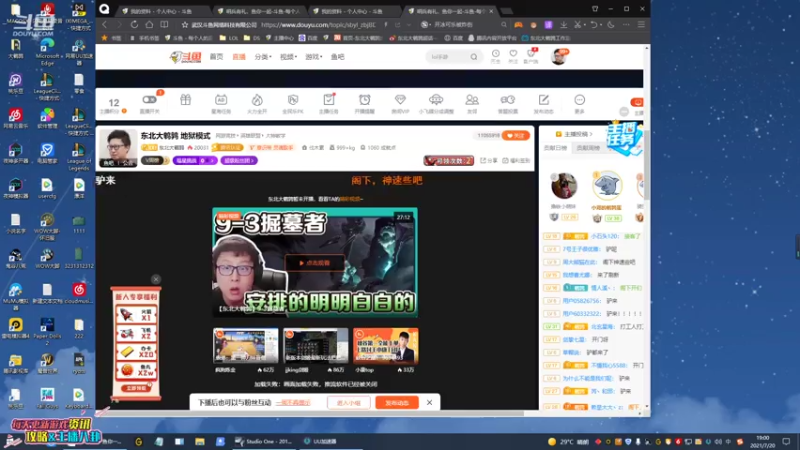Screen dimensions: 800x450
Task: Expand the 分类 dropdown in Douyu nav
Action: (263, 57)
